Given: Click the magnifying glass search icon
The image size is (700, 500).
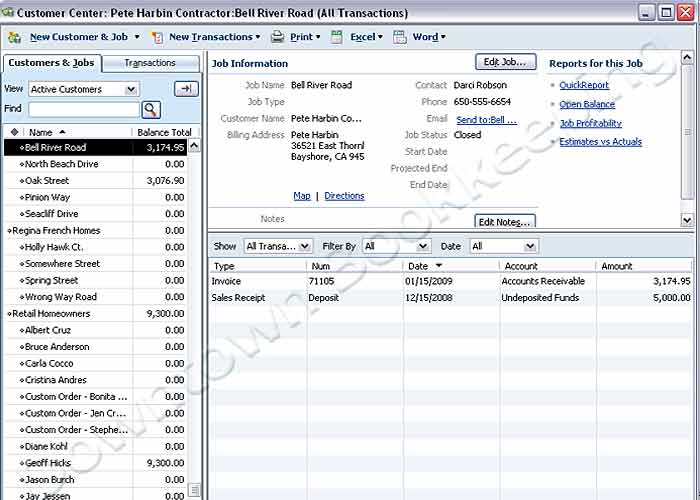Looking at the screenshot, I should [151, 109].
